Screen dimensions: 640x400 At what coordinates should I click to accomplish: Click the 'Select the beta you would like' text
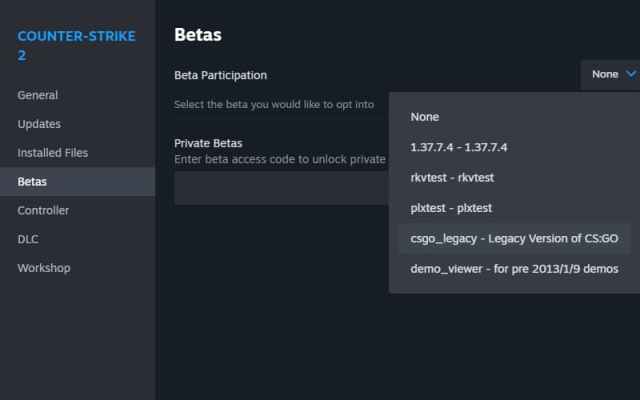click(x=274, y=104)
